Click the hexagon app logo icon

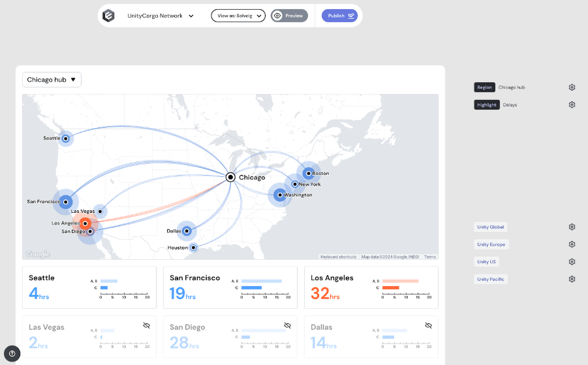108,16
